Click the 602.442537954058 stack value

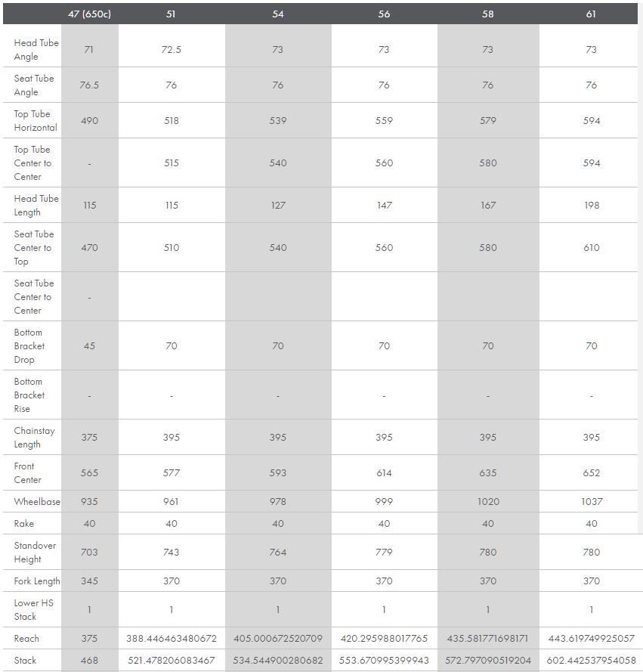point(591,661)
